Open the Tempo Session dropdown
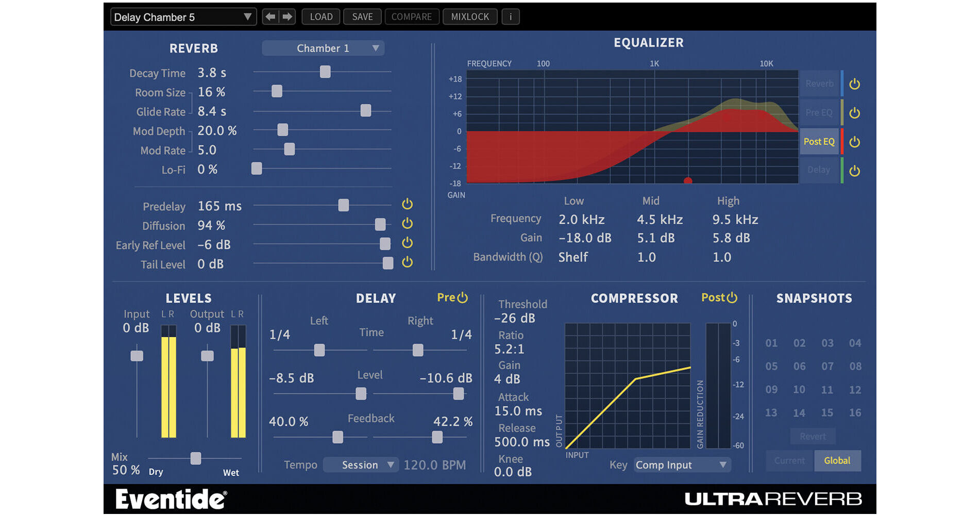The height and width of the screenshot is (515, 980). (361, 464)
